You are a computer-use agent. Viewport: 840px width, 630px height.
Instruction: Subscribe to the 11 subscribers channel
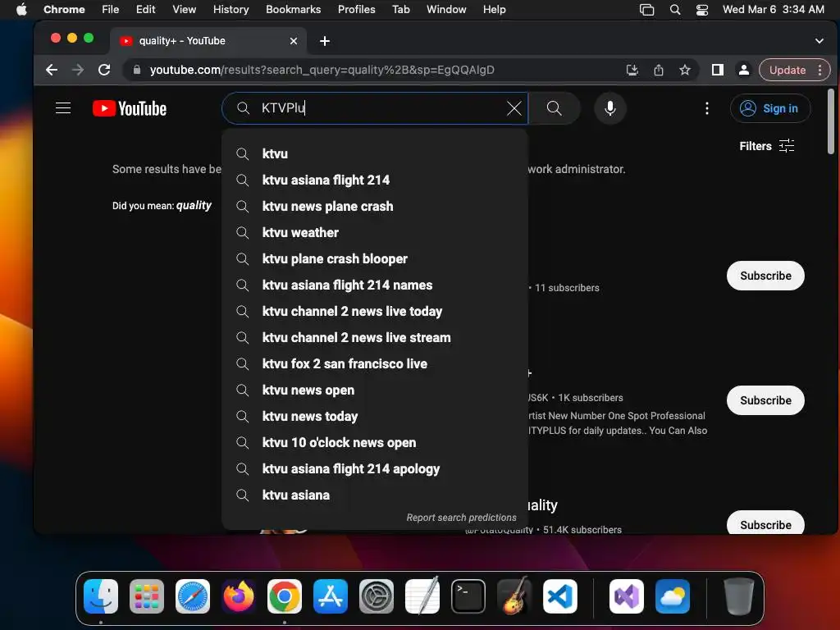coord(765,276)
